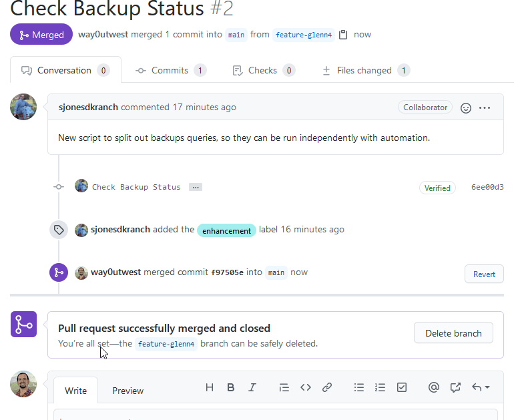Apply bold formatting in comment toolbar

(231, 387)
